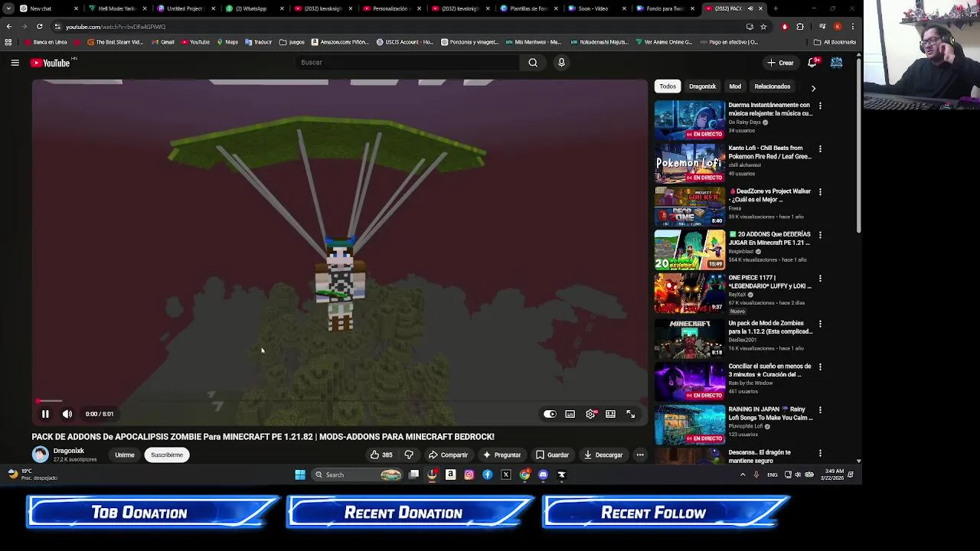Open Windows Start menu
Image resolution: width=980 pixels, height=551 pixels.
(300, 474)
